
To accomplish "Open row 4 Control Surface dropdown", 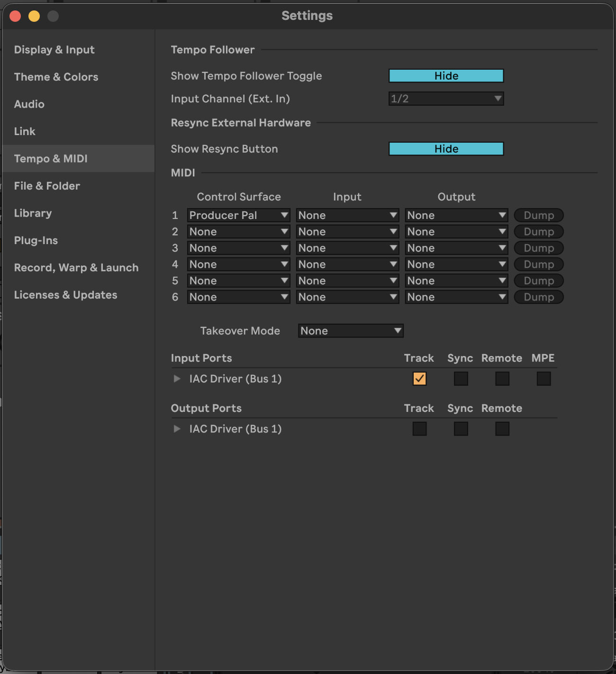I will pos(238,264).
